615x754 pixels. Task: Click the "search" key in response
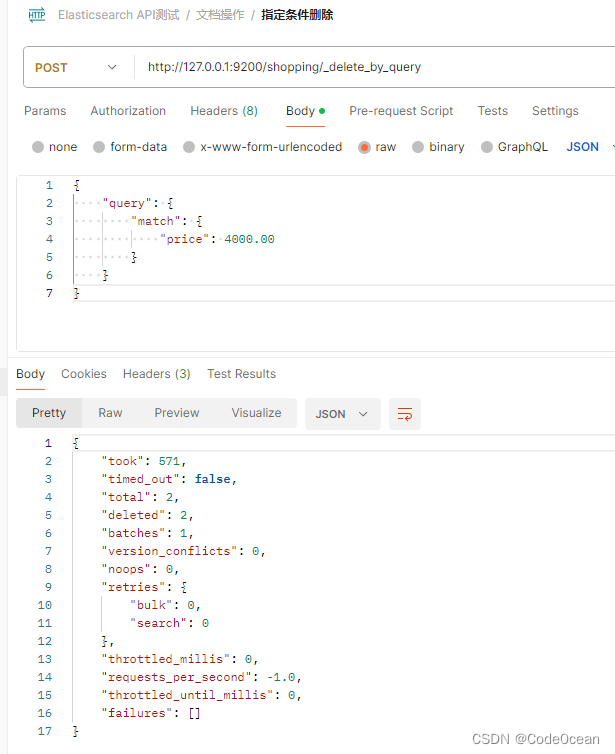point(159,623)
